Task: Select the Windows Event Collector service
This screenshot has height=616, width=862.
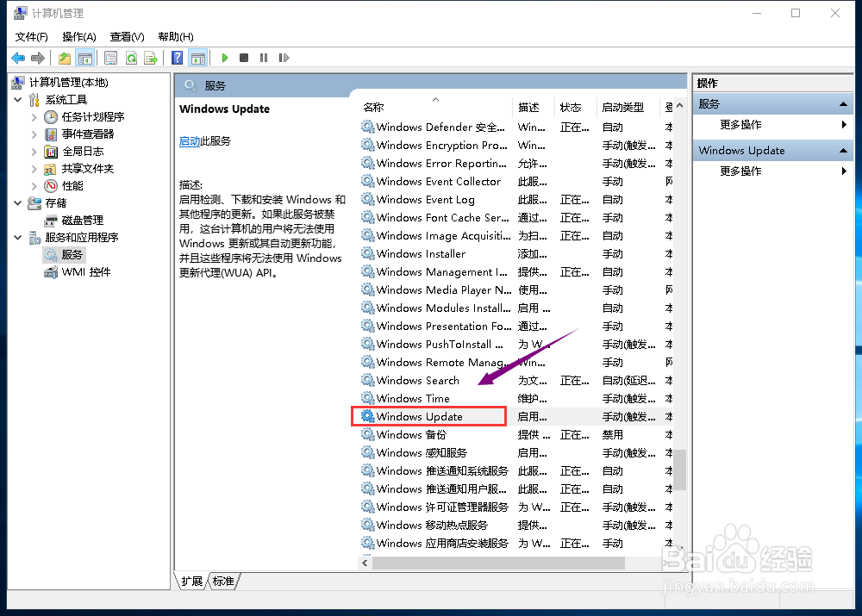Action: [516, 181]
